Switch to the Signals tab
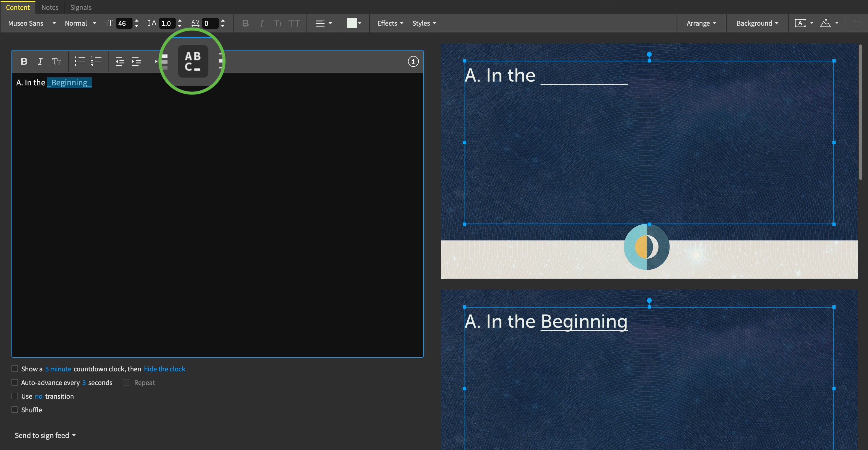The image size is (868, 450). (x=80, y=7)
